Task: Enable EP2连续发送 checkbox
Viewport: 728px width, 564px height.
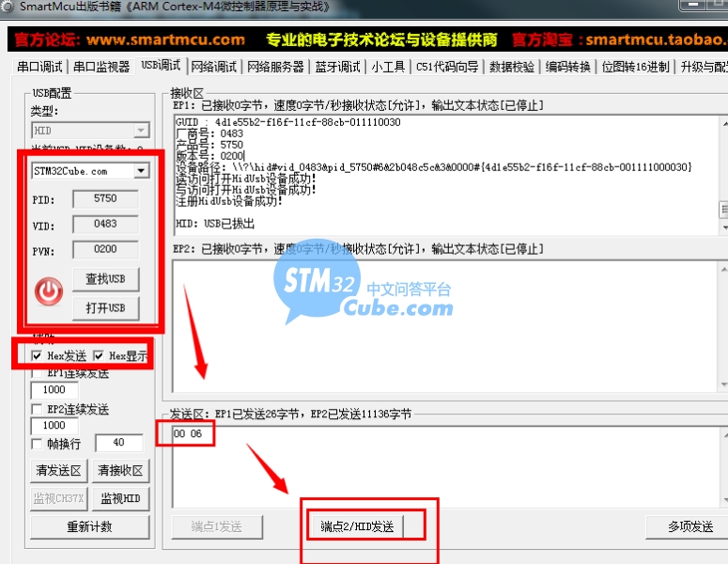Action: 37,409
